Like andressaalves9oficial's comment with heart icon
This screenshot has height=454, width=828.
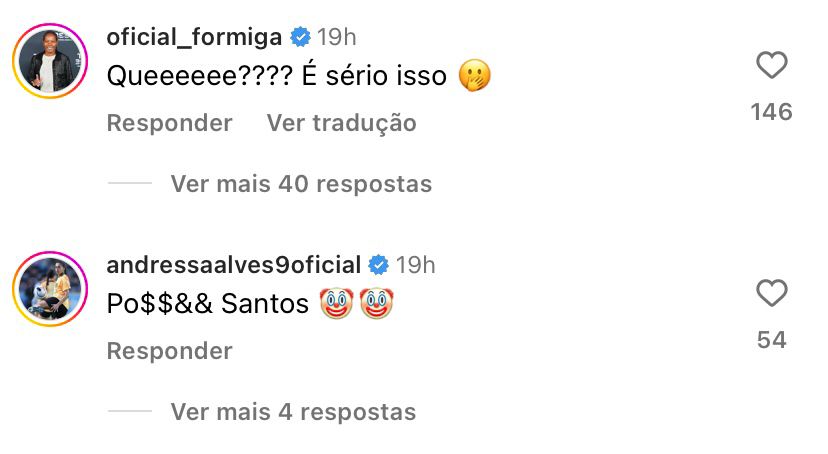(771, 294)
